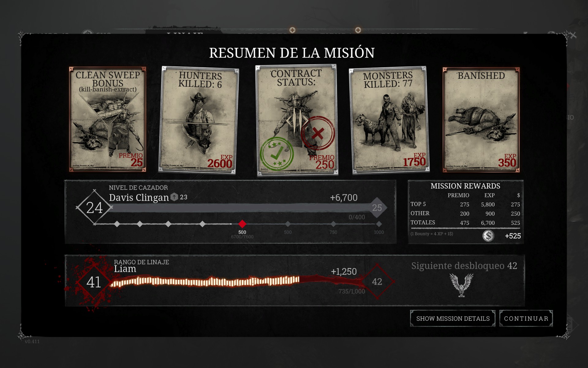The height and width of the screenshot is (368, 588).
Task: Click the upgrade arrow badge beside Davis Clingan
Action: click(174, 197)
